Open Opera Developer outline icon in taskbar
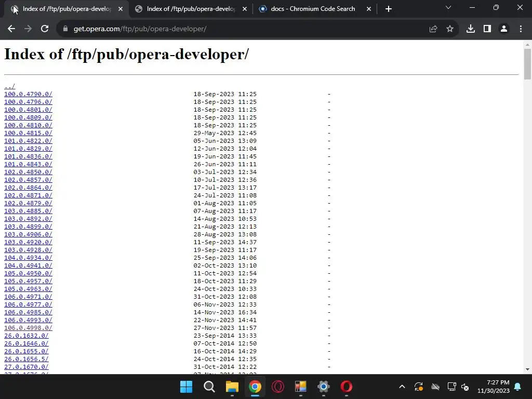This screenshot has height=399, width=532. [278, 387]
